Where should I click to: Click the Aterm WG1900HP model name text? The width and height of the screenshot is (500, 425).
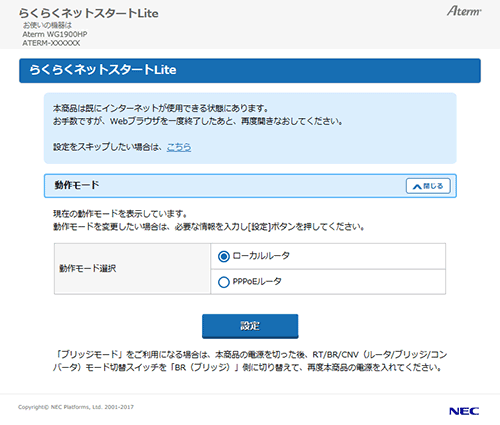(x=55, y=34)
